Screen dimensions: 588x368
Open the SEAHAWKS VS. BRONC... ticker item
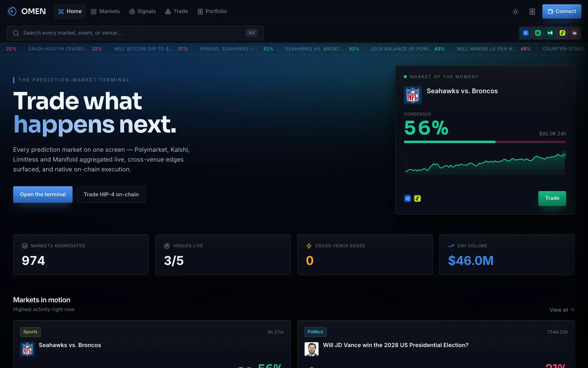pyautogui.click(x=322, y=49)
